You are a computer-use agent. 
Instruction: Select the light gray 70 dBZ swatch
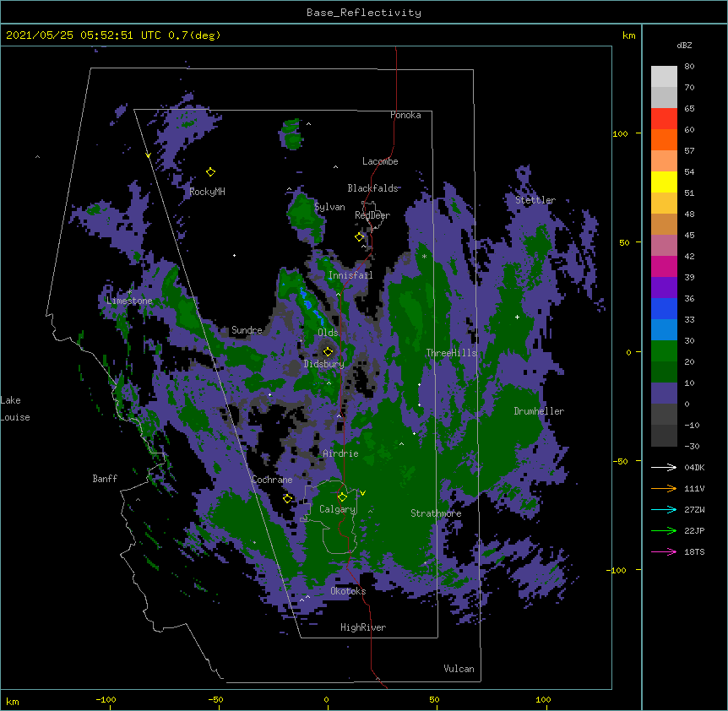[664, 77]
